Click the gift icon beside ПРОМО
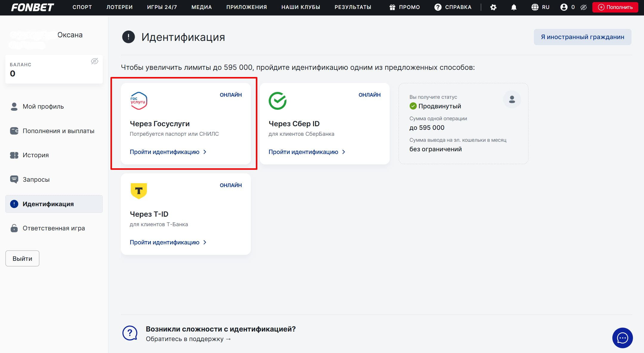Viewport: 644px width, 353px height. tap(392, 7)
